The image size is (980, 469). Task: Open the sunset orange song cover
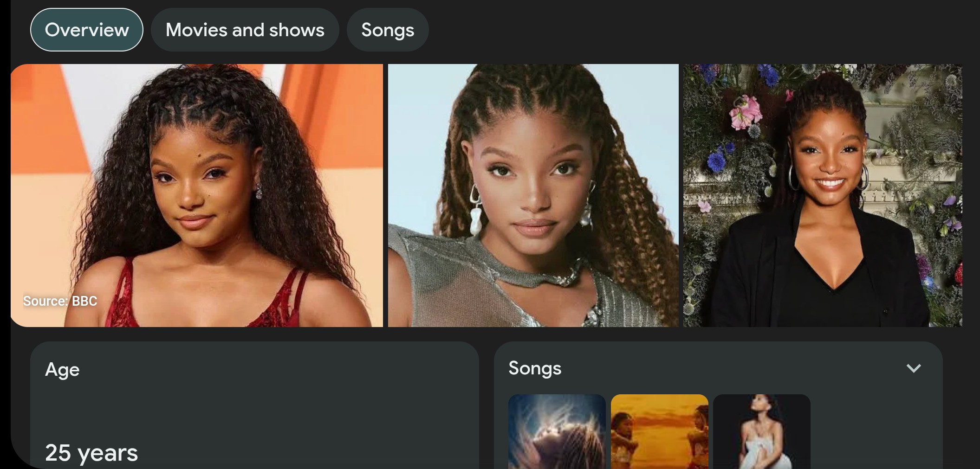(659, 431)
